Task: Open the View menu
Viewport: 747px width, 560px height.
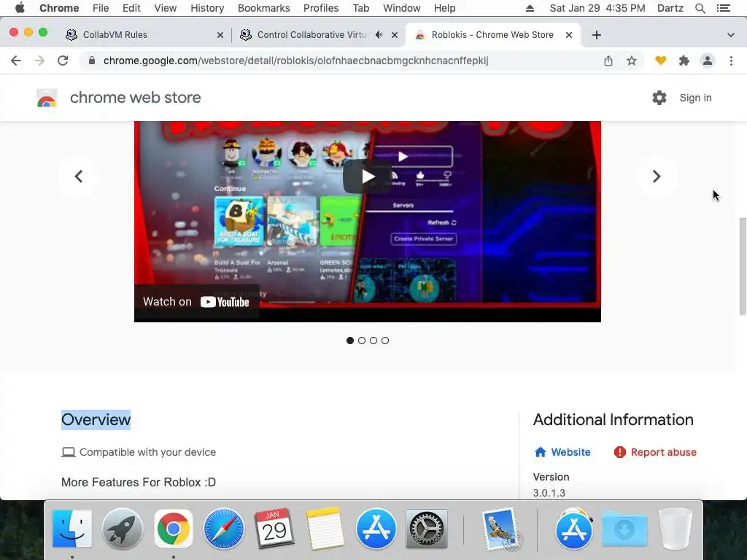Action: point(166,8)
